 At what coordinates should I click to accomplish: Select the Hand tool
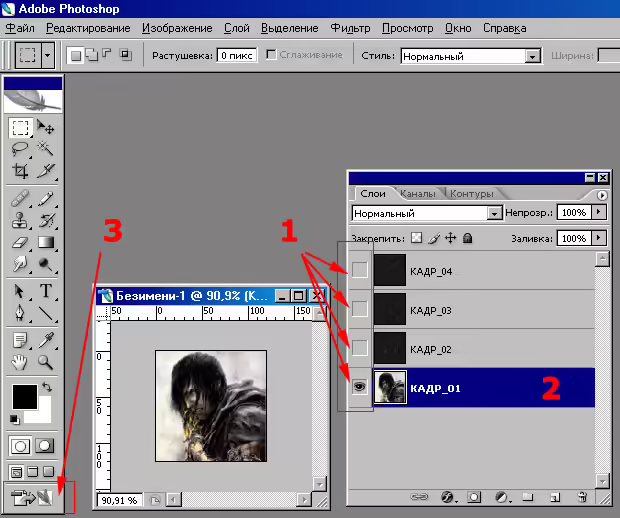[20, 362]
